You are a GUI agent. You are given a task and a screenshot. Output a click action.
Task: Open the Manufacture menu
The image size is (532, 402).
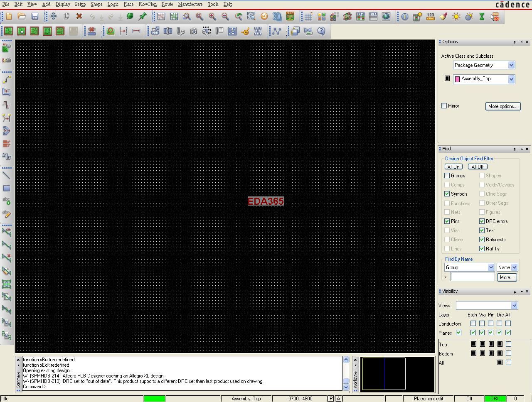(190, 4)
